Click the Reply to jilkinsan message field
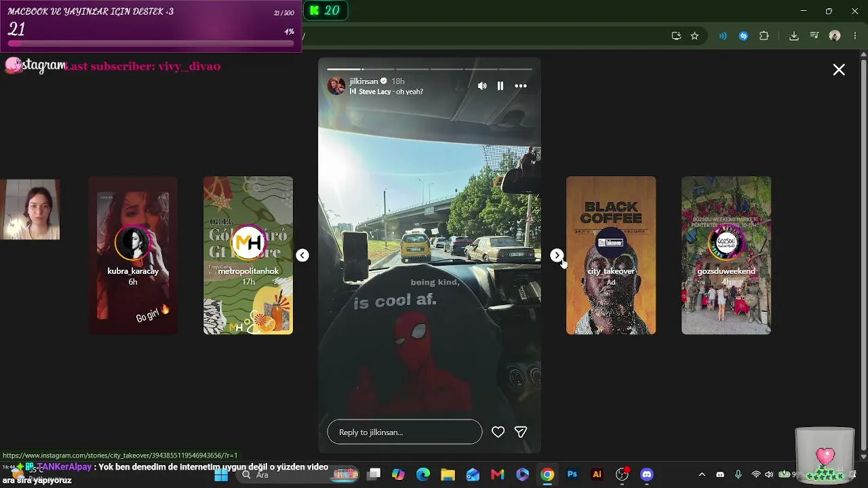Image resolution: width=868 pixels, height=488 pixels. (x=405, y=432)
